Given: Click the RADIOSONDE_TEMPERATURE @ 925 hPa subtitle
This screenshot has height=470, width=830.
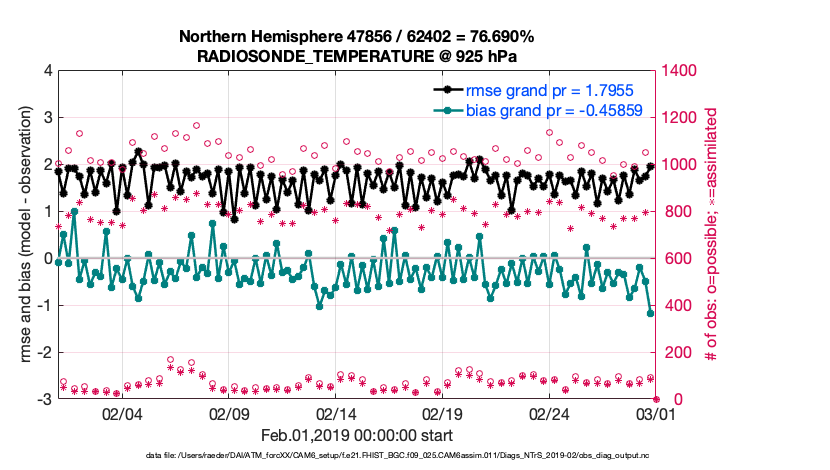Looking at the screenshot, I should tap(356, 56).
